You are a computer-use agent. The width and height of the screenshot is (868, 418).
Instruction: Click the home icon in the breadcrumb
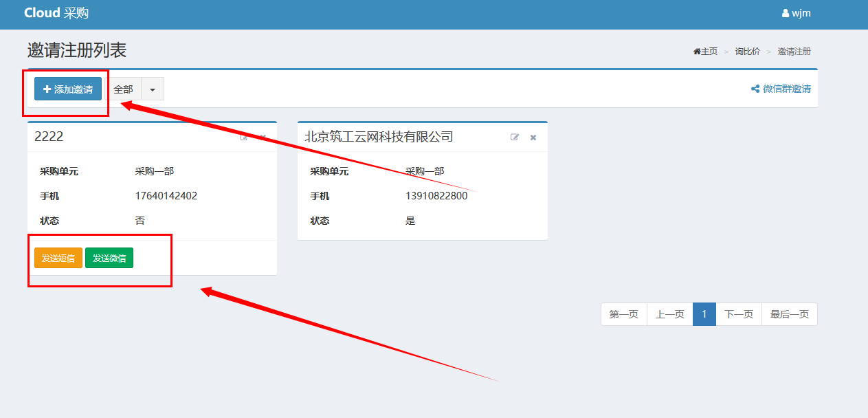(x=697, y=52)
